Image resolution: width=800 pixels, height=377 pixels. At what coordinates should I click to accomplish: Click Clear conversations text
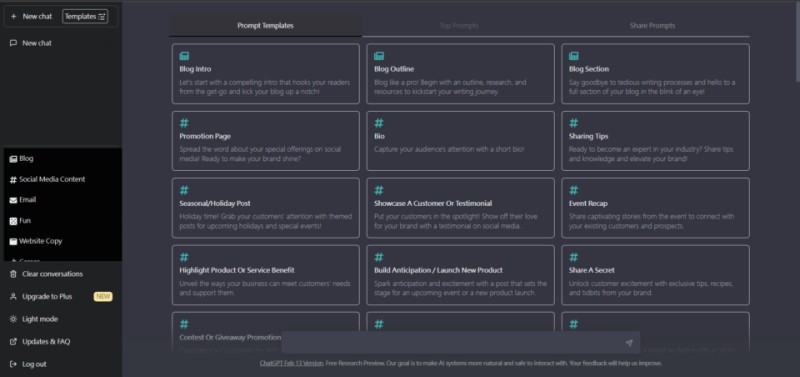(x=53, y=274)
